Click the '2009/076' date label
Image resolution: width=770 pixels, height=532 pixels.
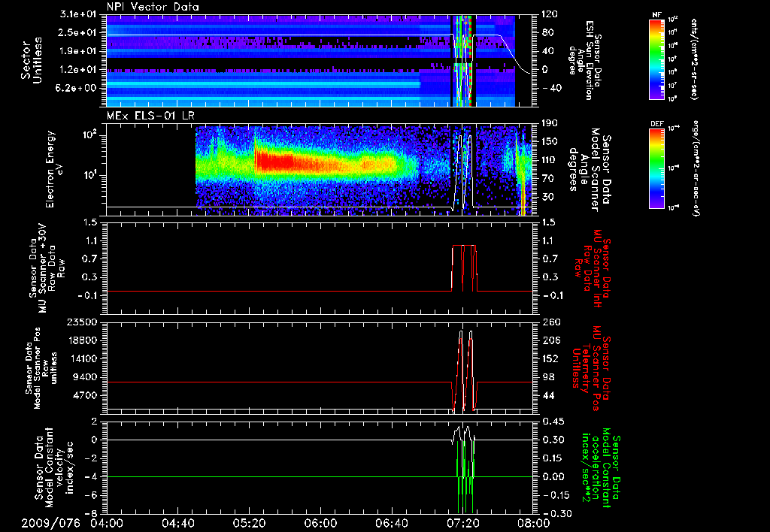pos(50,523)
